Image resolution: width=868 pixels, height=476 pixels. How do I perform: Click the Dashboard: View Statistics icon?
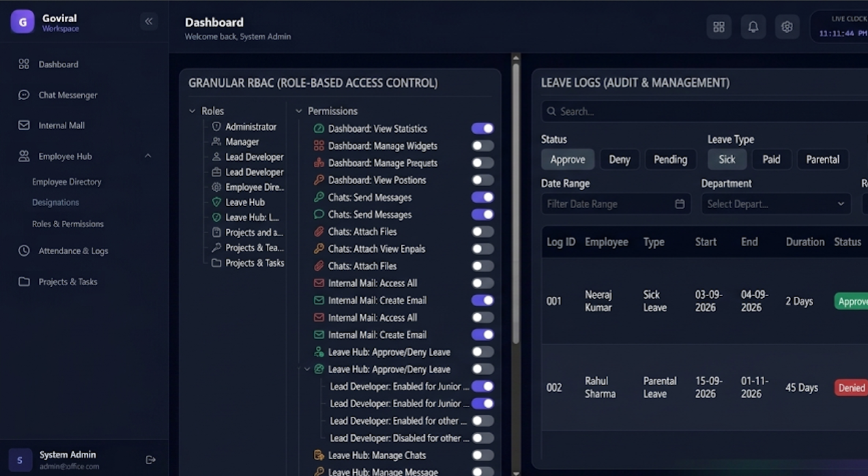[319, 129]
